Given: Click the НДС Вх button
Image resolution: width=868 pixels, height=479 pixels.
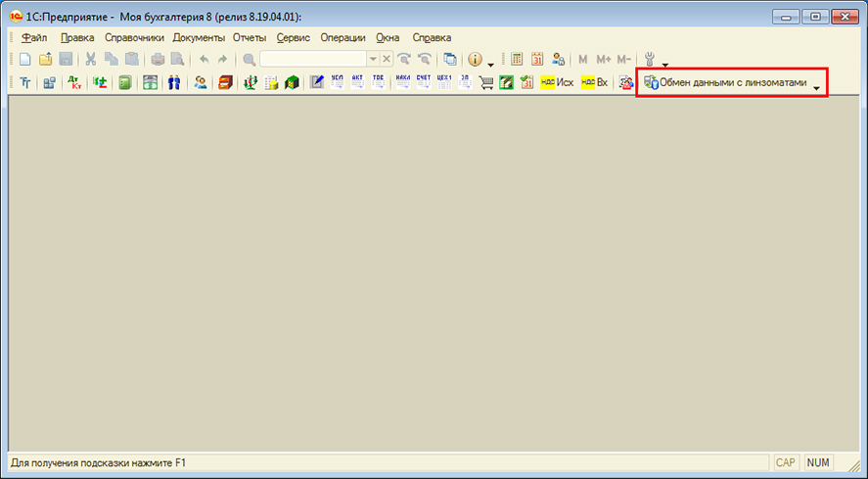Looking at the screenshot, I should click(x=594, y=83).
